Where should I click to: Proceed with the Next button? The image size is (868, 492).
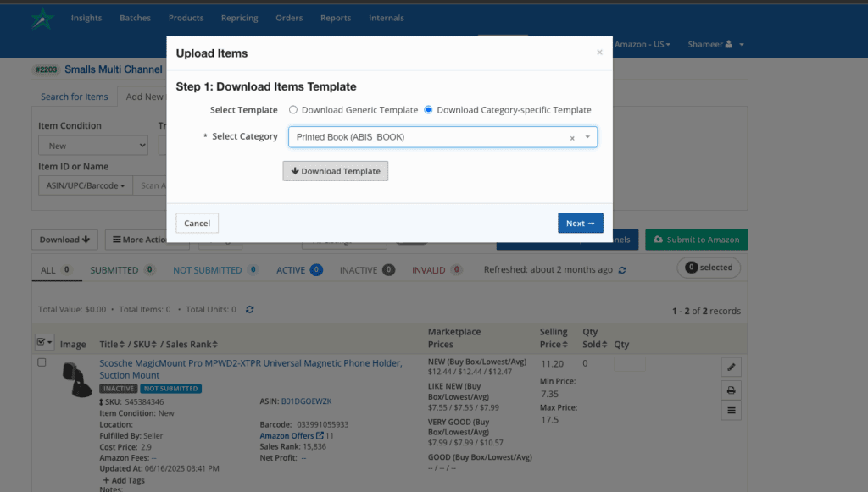point(580,224)
